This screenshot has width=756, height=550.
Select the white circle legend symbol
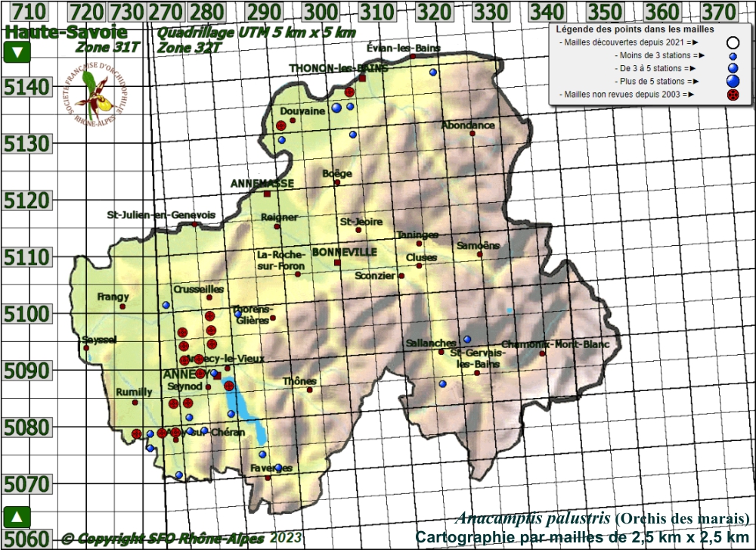[x=733, y=42]
